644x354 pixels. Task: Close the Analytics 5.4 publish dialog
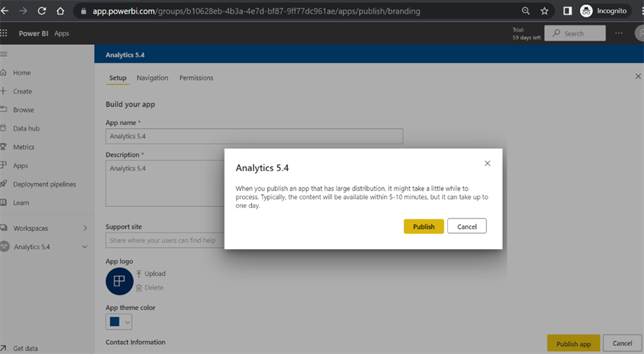click(x=487, y=164)
